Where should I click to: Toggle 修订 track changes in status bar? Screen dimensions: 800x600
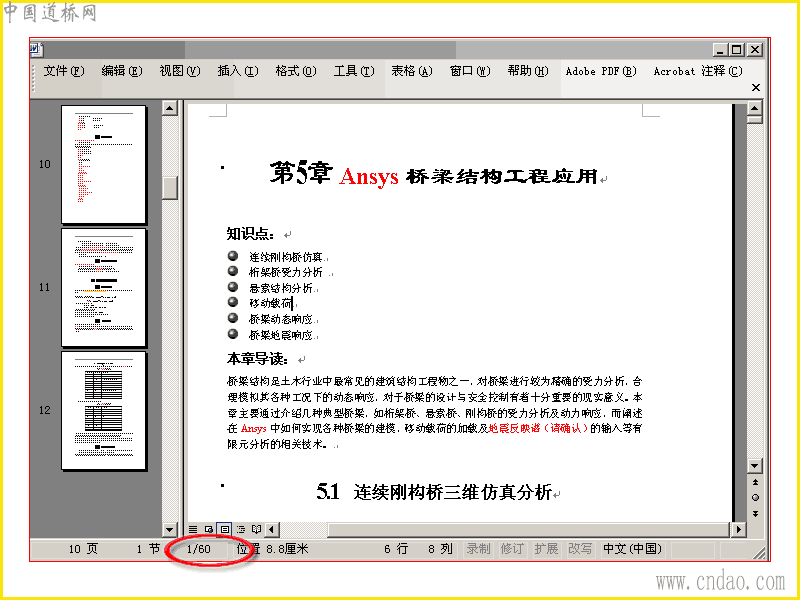tap(512, 549)
